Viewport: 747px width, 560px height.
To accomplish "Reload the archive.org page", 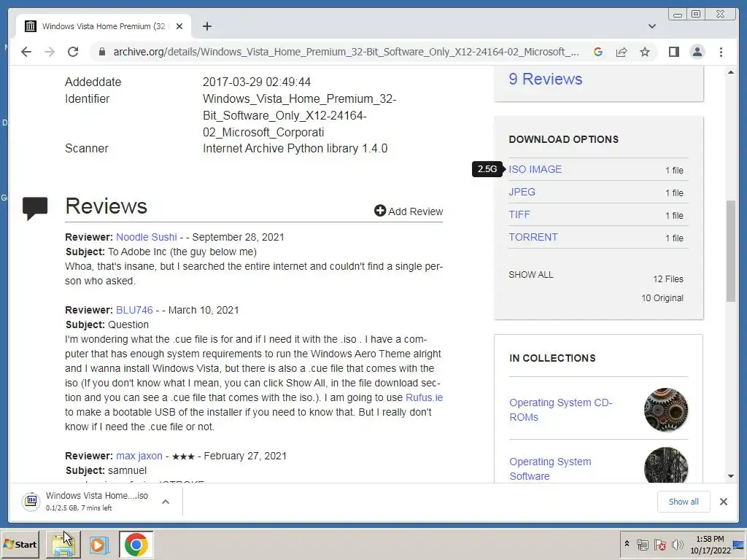I will [73, 52].
